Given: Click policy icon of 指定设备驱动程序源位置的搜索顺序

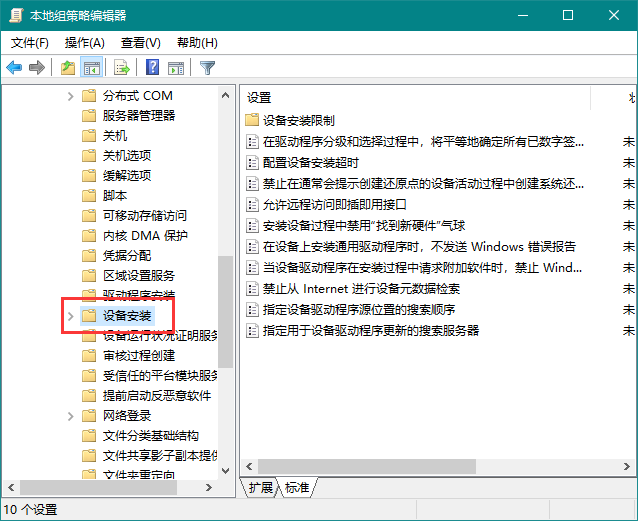Looking at the screenshot, I should 252,310.
